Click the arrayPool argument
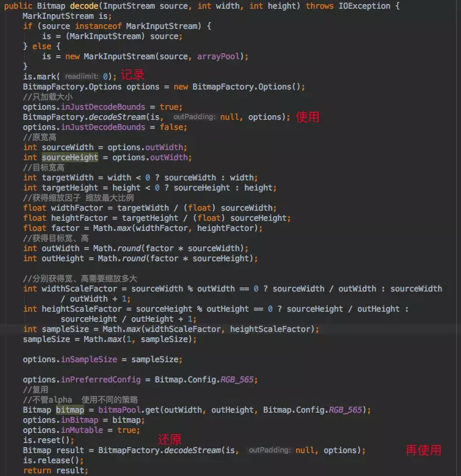The height and width of the screenshot is (476, 461). tap(219, 57)
